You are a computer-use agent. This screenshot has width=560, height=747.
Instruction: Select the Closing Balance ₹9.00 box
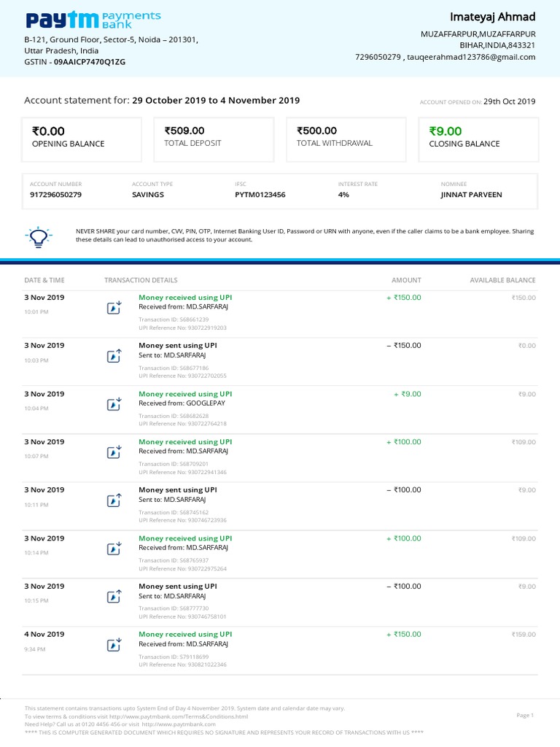[478, 139]
